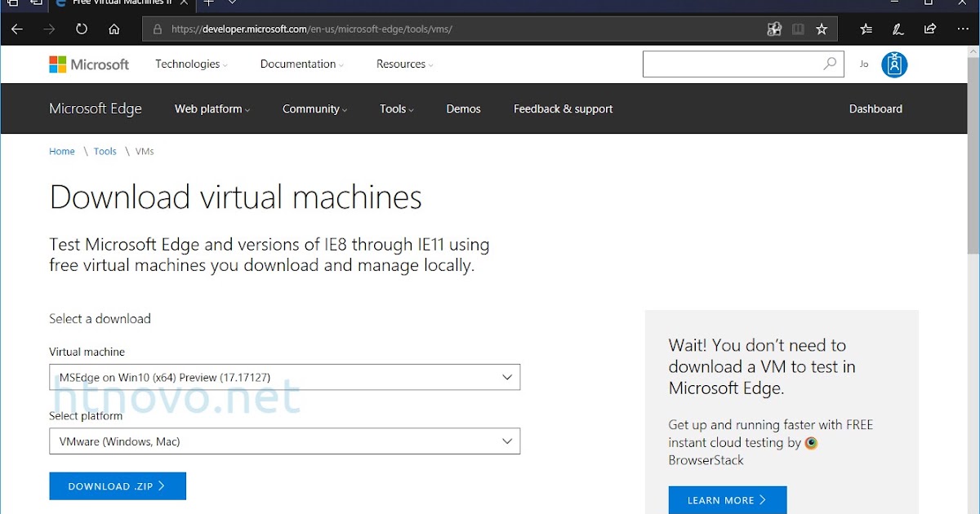Click the extension icon in address bar
This screenshot has height=514, width=980.
(774, 29)
